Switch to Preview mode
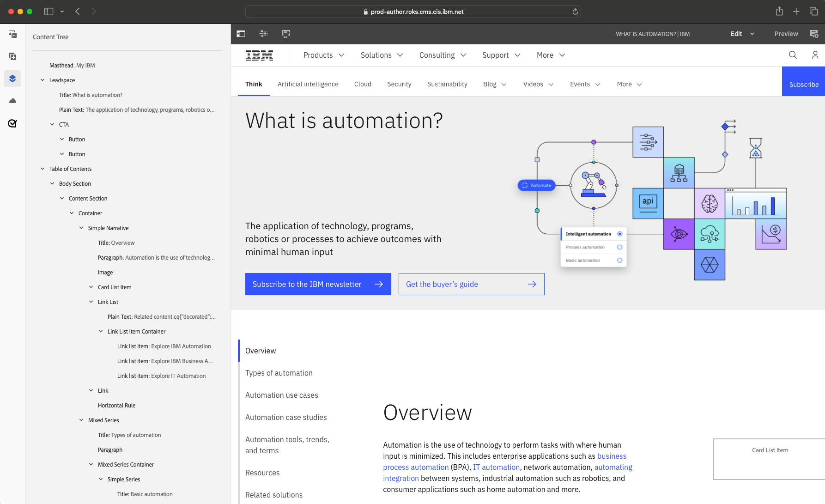Viewport: 825px width, 504px height. pyautogui.click(x=786, y=34)
